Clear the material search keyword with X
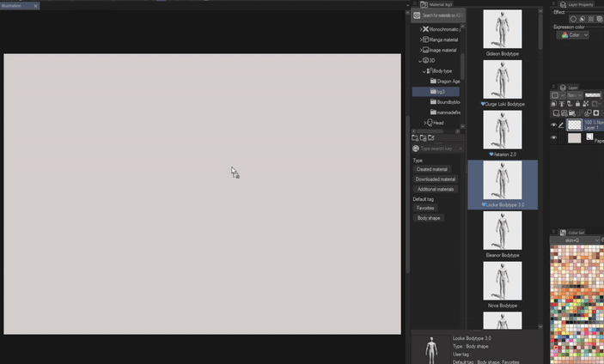The width and height of the screenshot is (604, 364). pyautogui.click(x=461, y=149)
